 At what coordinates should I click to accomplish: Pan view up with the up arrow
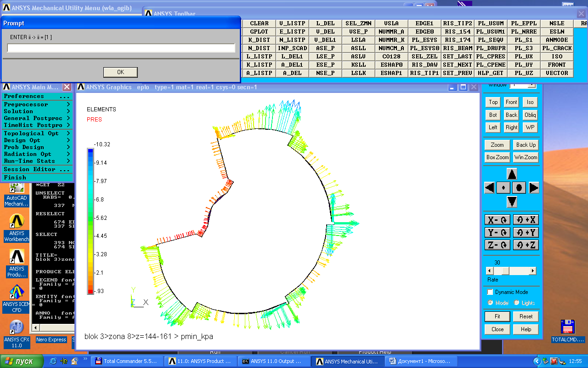512,174
